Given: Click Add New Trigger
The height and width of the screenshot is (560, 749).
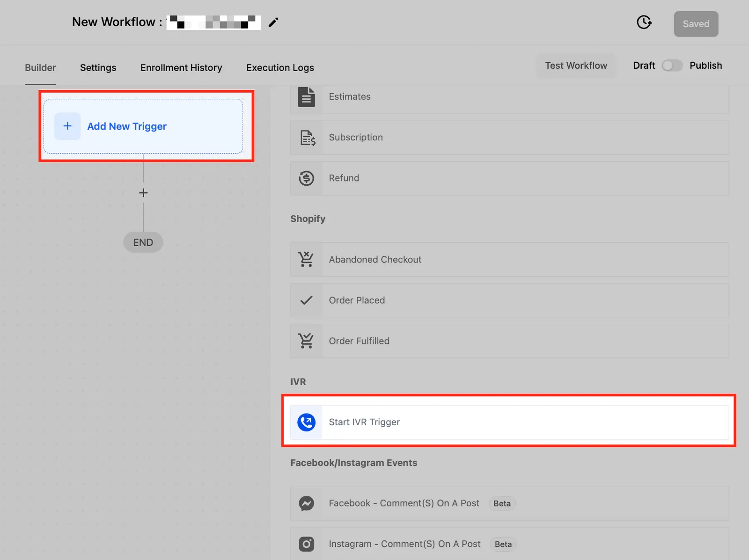Looking at the screenshot, I should point(143,126).
